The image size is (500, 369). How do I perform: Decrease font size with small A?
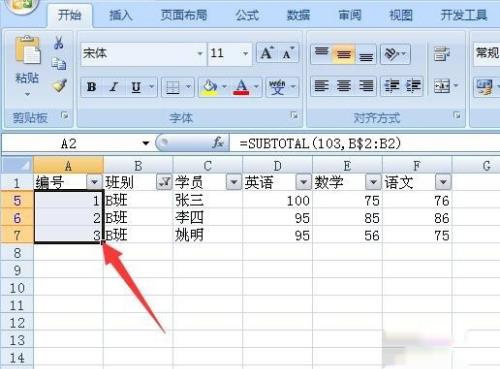point(288,53)
